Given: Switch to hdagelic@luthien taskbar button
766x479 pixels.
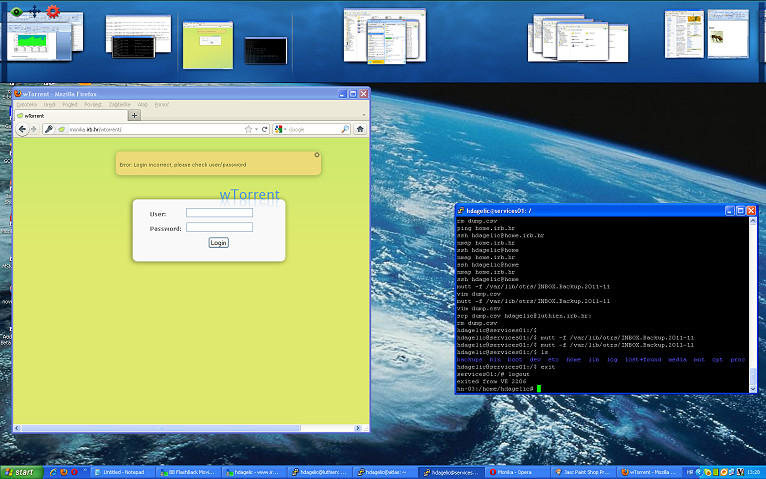Looking at the screenshot, I should pos(320,472).
